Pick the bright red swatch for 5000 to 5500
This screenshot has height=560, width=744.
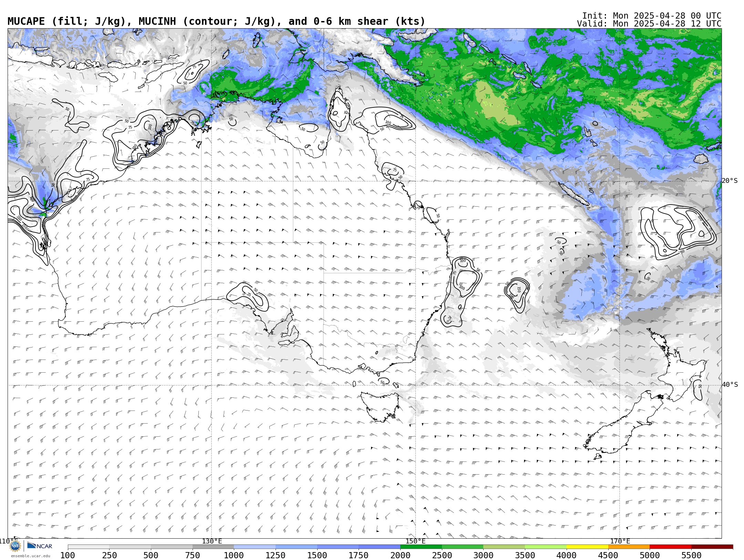pyautogui.click(x=671, y=547)
